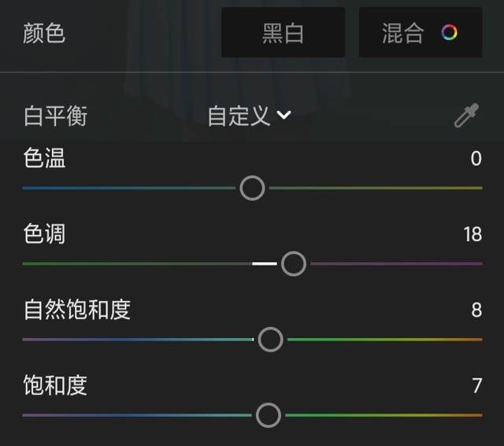Click the 色温 slider handle
This screenshot has width=504, height=446.
[x=252, y=188]
